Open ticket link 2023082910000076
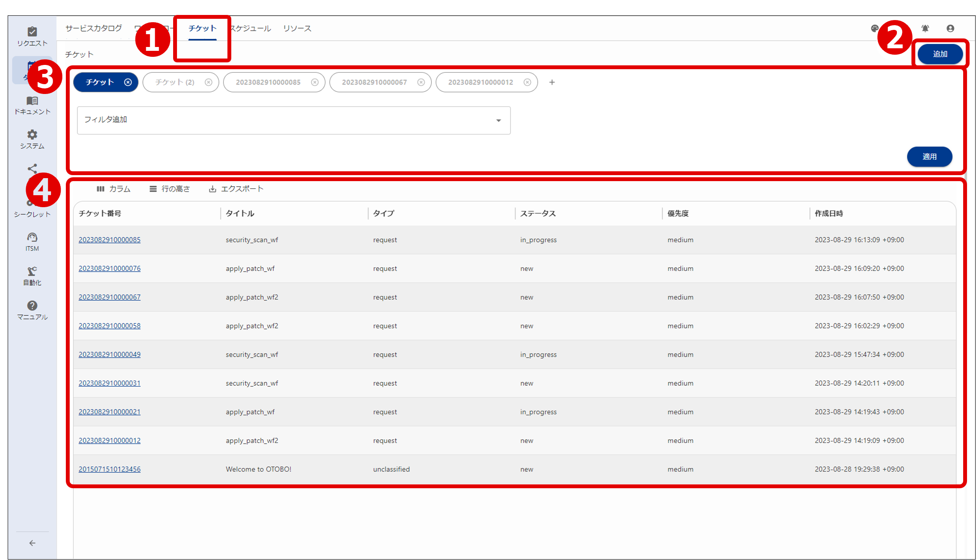The image size is (976, 560). point(109,268)
